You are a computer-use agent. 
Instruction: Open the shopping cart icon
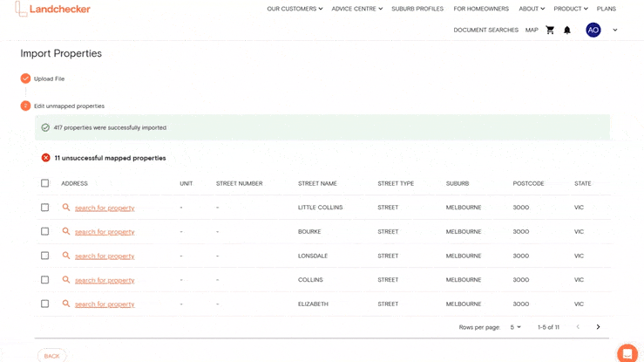[x=550, y=30]
